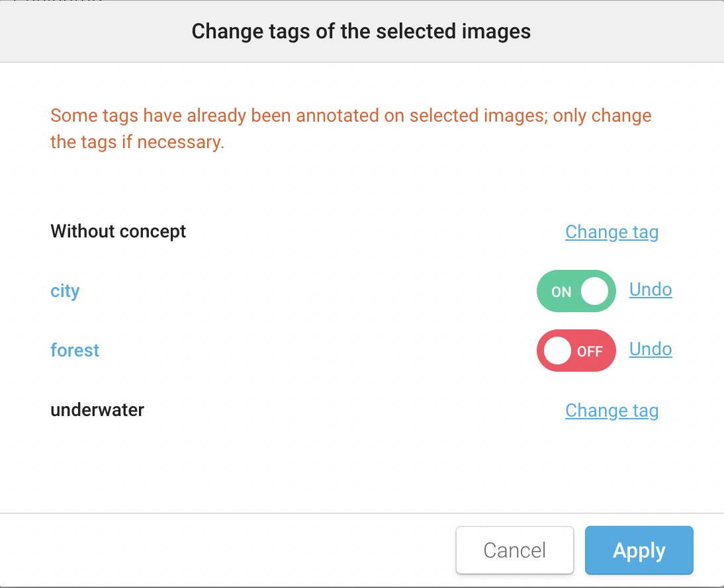
Task: Click the white knob on city toggle
Action: (594, 291)
